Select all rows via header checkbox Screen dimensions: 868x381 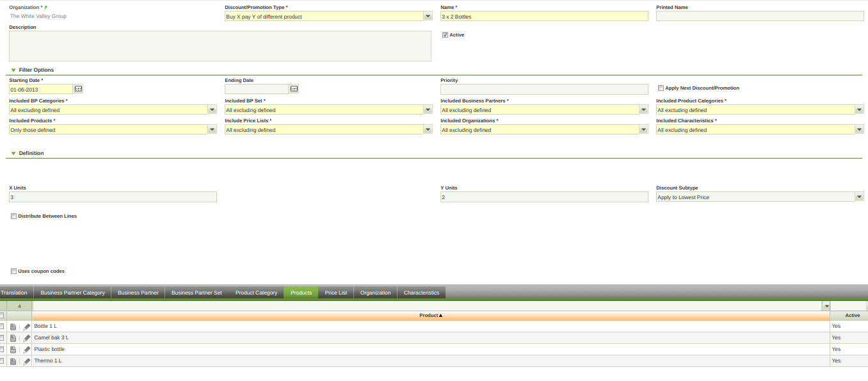click(x=2, y=316)
